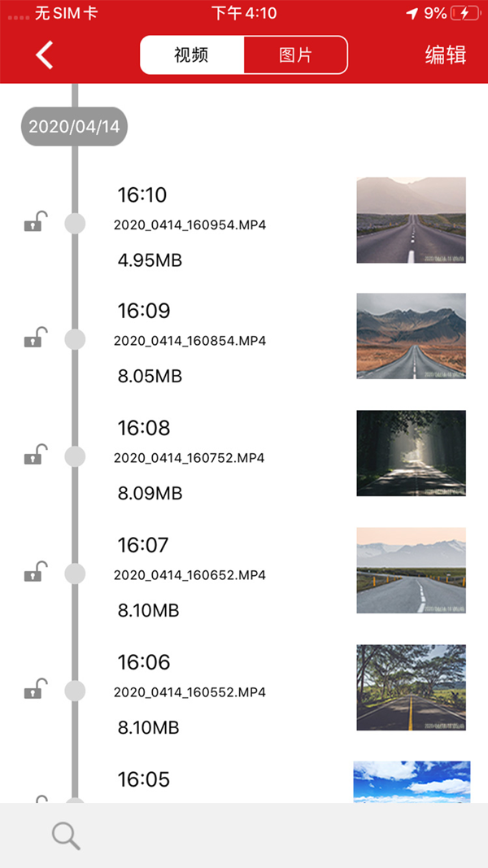
Task: Click the timeline dot for 16:10
Action: pyautogui.click(x=75, y=224)
